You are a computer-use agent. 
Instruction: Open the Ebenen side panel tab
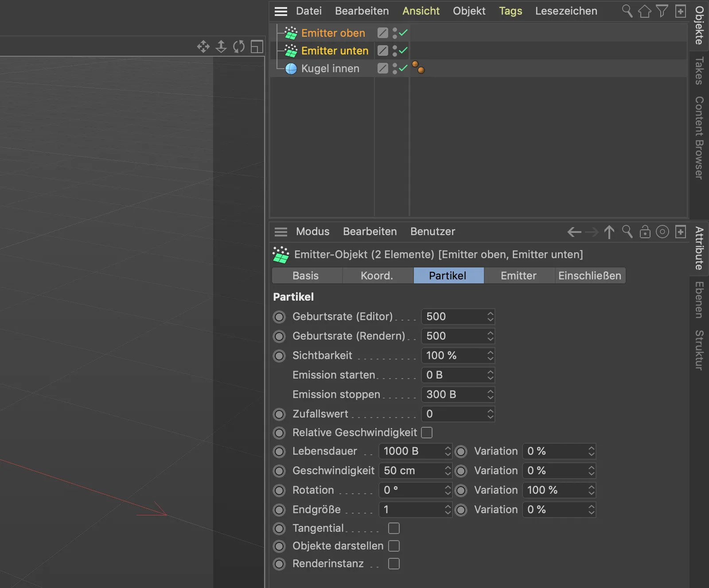(x=699, y=300)
